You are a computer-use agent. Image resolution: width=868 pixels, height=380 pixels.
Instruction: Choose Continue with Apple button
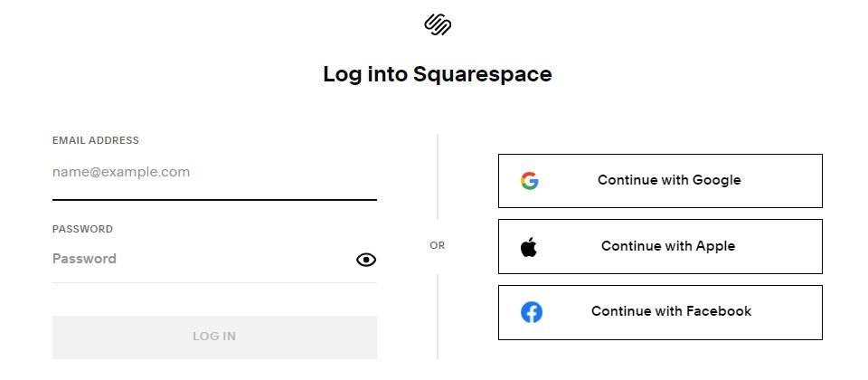pos(660,246)
